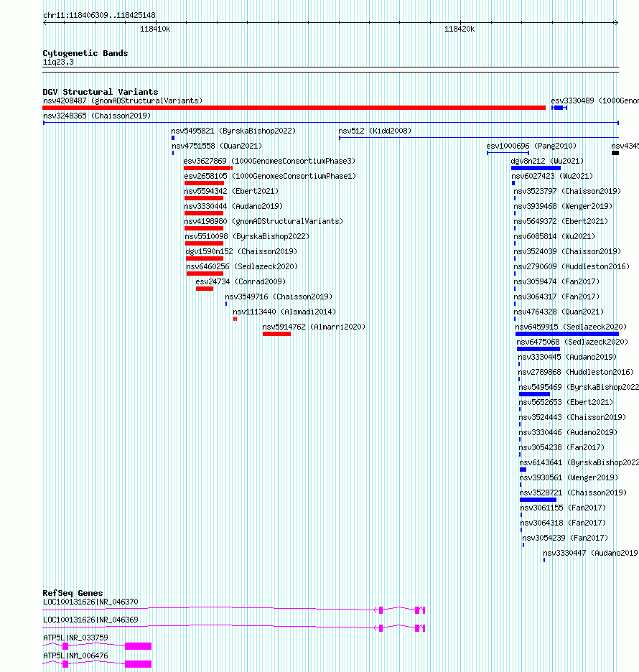
Task: Click the chr11:118406309..118425148 coordinates
Action: click(x=99, y=15)
